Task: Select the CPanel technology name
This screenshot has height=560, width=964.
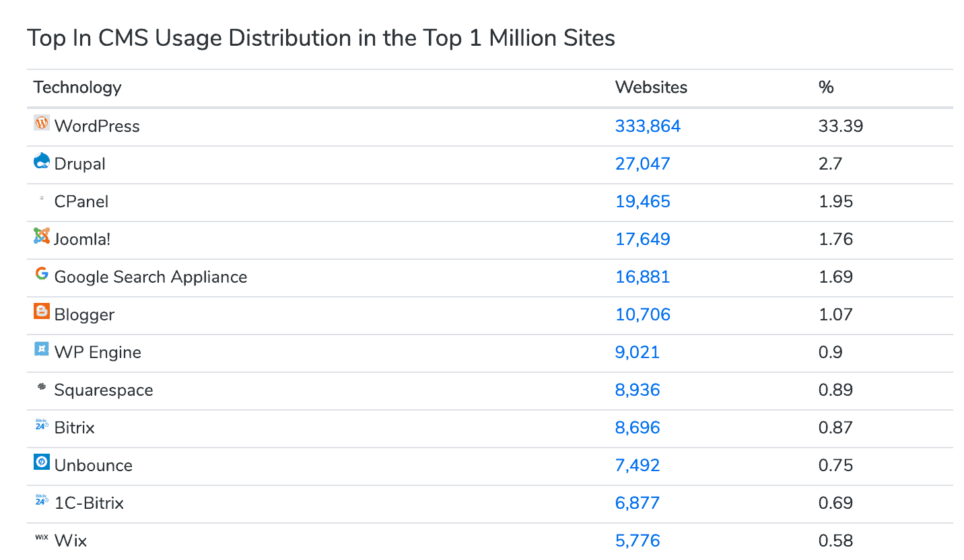Action: [81, 201]
